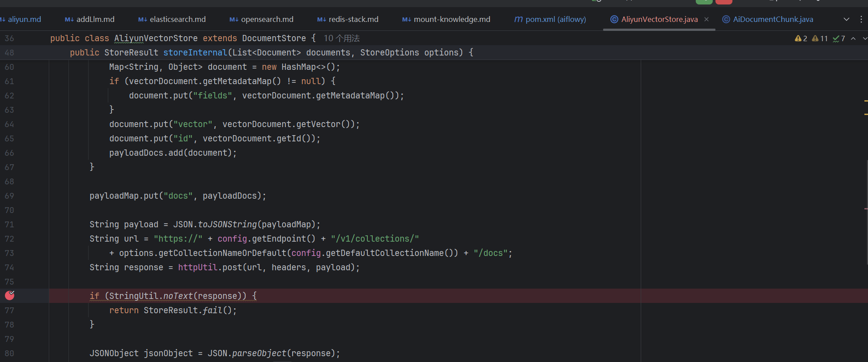
Task: Jump to previous highlighted problem arrow
Action: click(853, 38)
